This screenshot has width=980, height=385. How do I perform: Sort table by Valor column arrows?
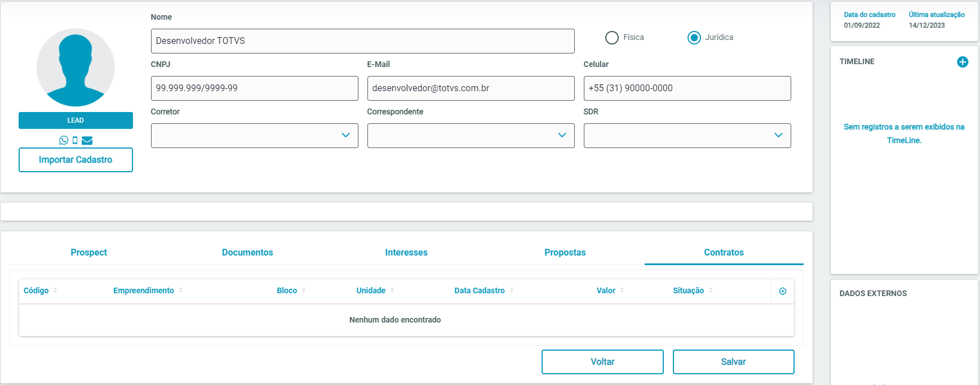pyautogui.click(x=622, y=290)
